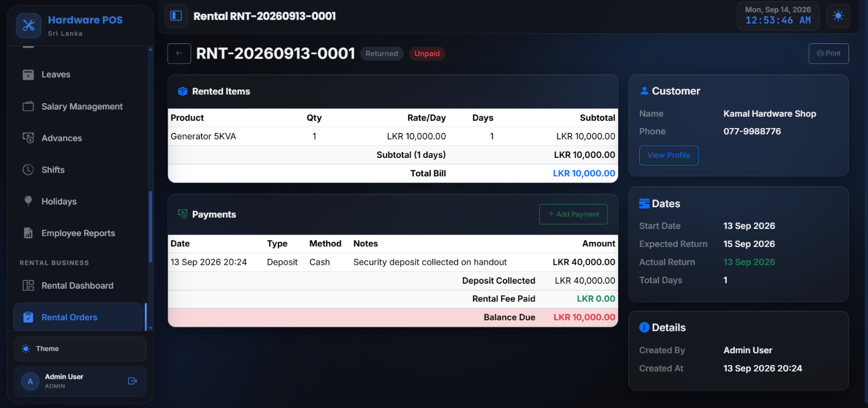Go to Holidays in the sidebar
This screenshot has height=408, width=868.
tap(77, 201)
